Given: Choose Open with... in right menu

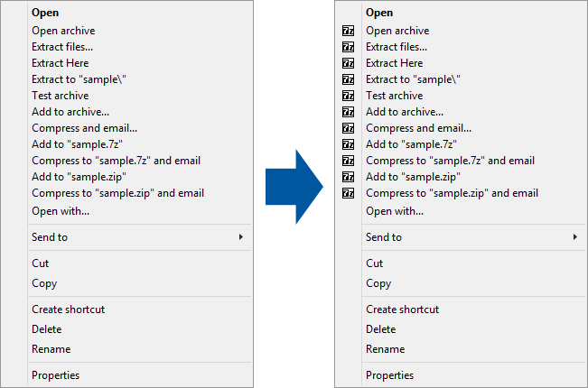Looking at the screenshot, I should pos(395,211).
